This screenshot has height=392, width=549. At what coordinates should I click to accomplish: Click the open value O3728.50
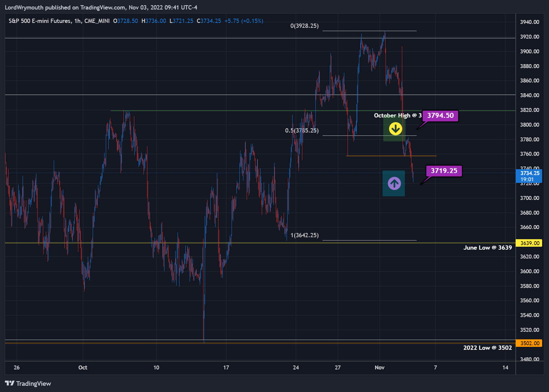pyautogui.click(x=125, y=21)
